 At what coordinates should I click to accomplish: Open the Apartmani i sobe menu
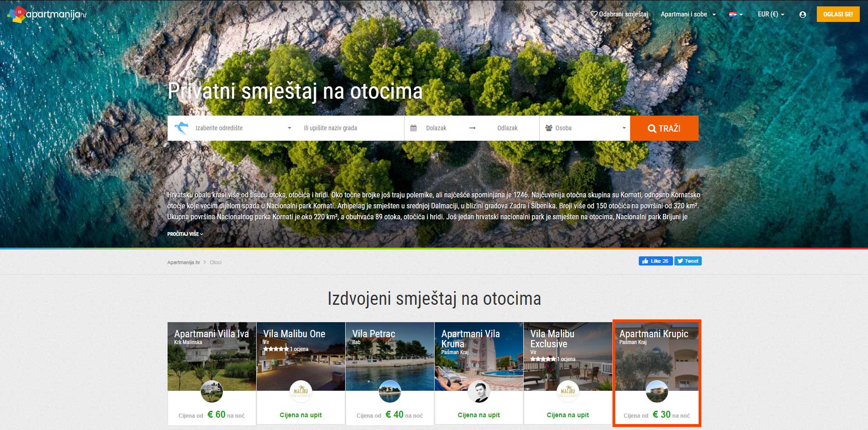688,14
